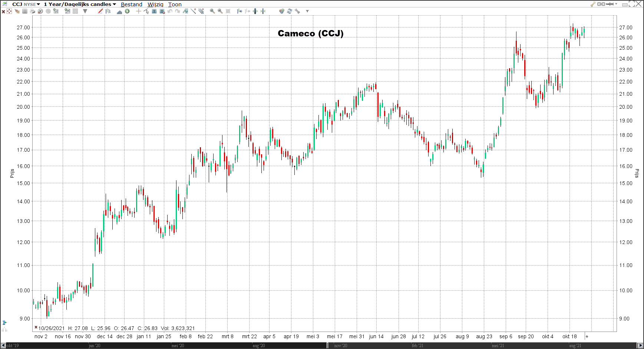
Task: Click the delete text annotation icon
Action: (162, 11)
